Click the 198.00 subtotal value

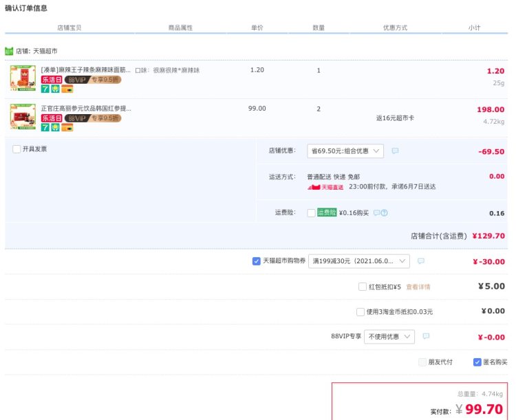tap(491, 109)
